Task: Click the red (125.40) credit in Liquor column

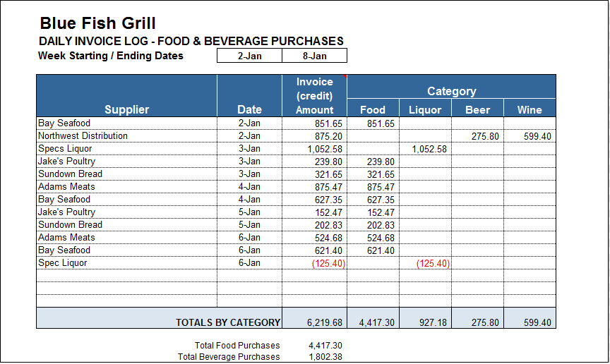Action: (431, 263)
